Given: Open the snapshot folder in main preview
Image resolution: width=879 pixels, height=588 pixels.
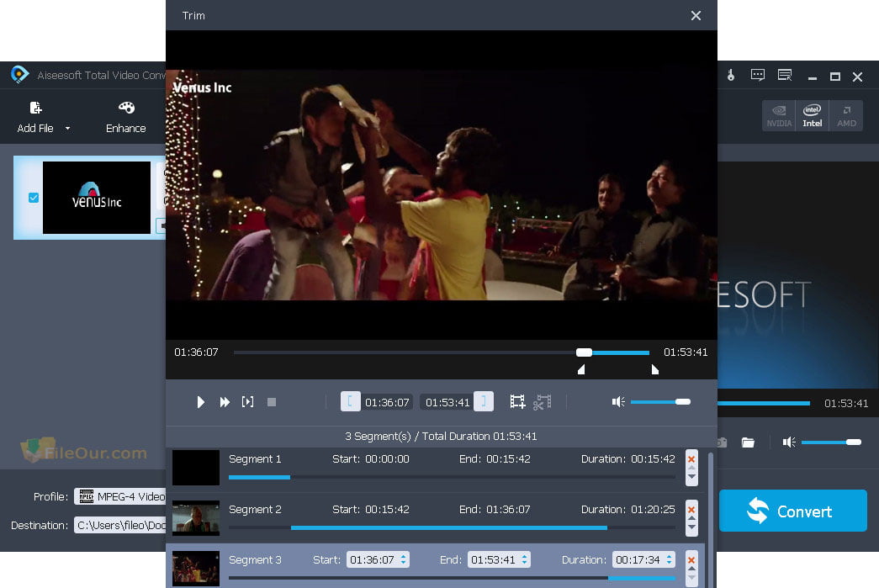Looking at the screenshot, I should point(748,442).
